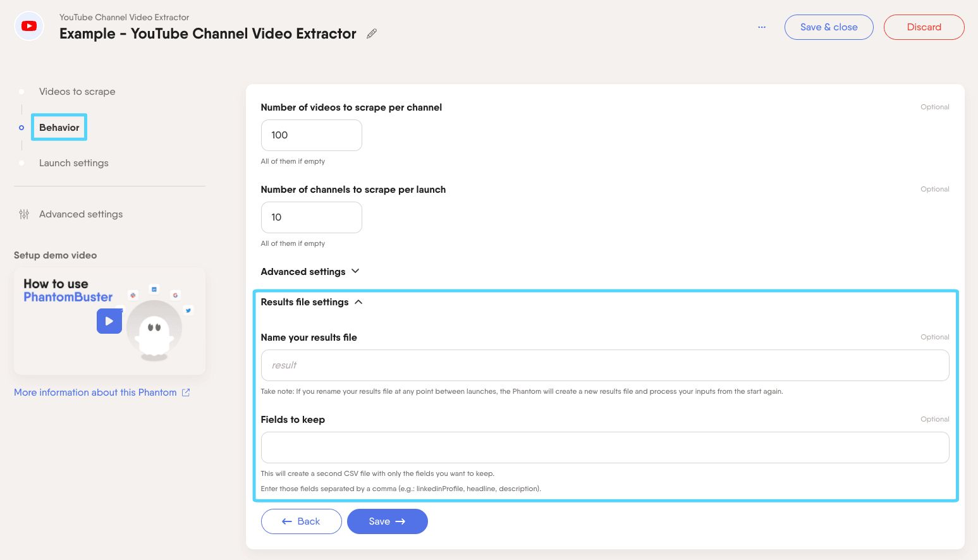Go Back to previous step
Image resolution: width=978 pixels, height=560 pixels.
301,521
